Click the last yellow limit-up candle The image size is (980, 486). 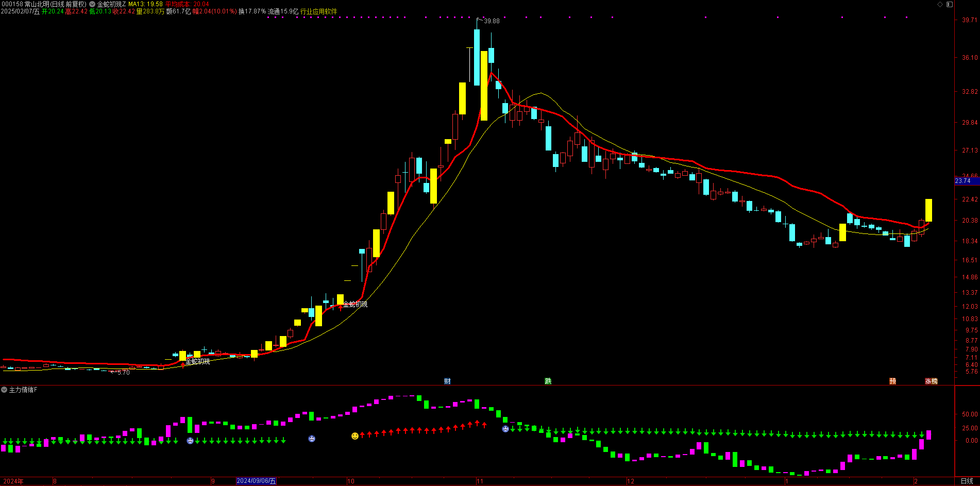point(928,210)
